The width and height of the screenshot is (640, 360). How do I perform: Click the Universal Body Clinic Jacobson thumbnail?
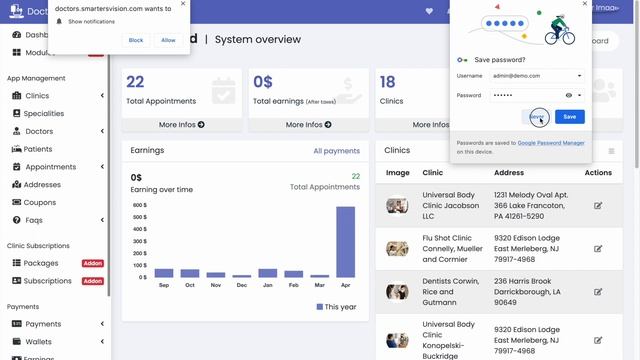click(397, 205)
